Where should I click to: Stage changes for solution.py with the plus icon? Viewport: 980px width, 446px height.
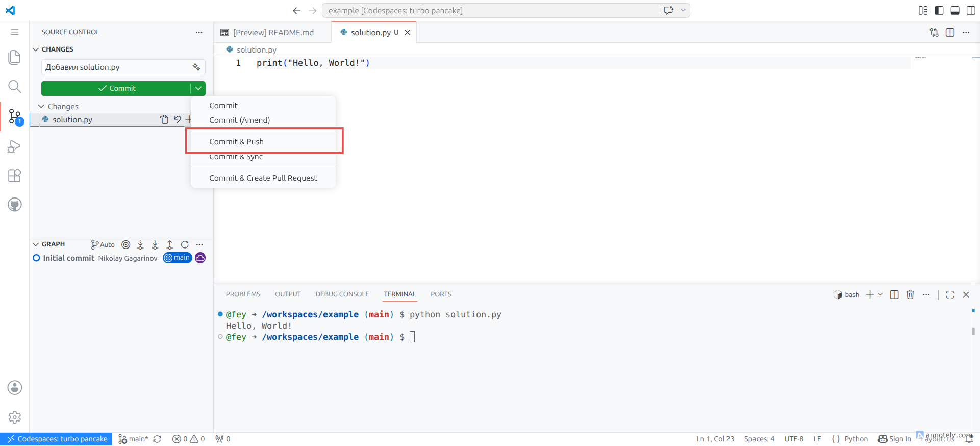tap(188, 119)
